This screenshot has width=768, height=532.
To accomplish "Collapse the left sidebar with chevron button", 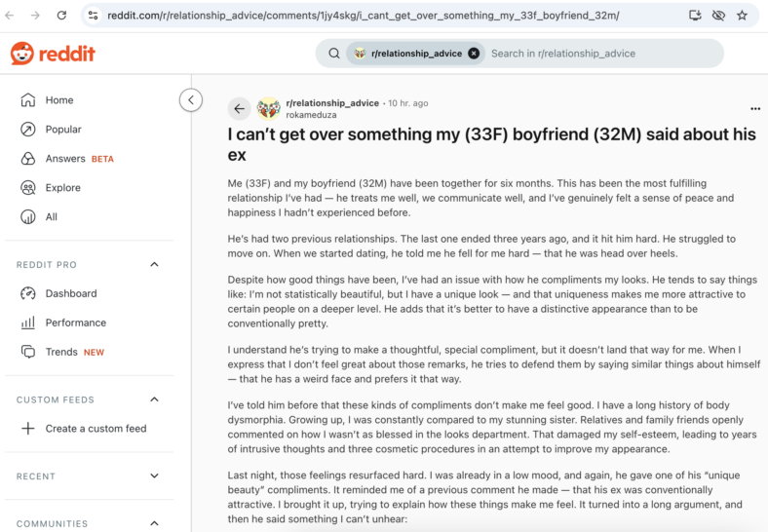I will click(191, 100).
